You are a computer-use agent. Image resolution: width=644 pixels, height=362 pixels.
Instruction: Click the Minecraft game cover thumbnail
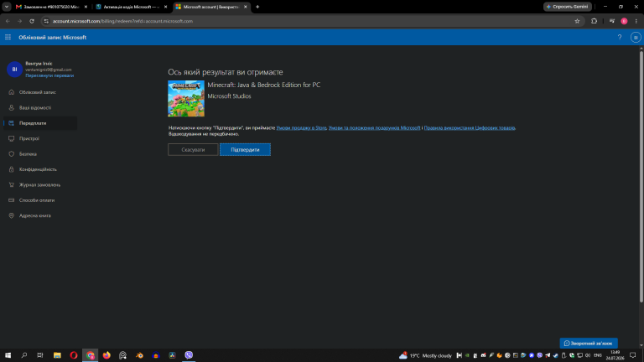(186, 99)
